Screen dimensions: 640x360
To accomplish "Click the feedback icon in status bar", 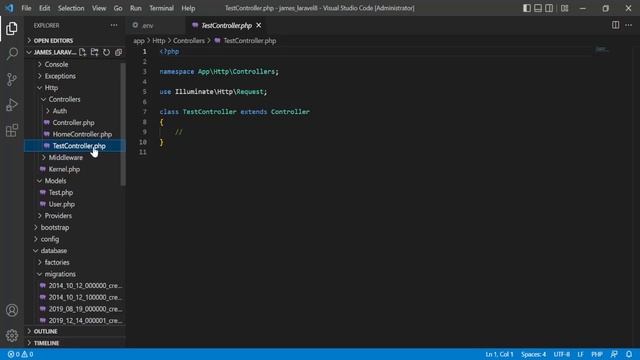I will (x=614, y=354).
